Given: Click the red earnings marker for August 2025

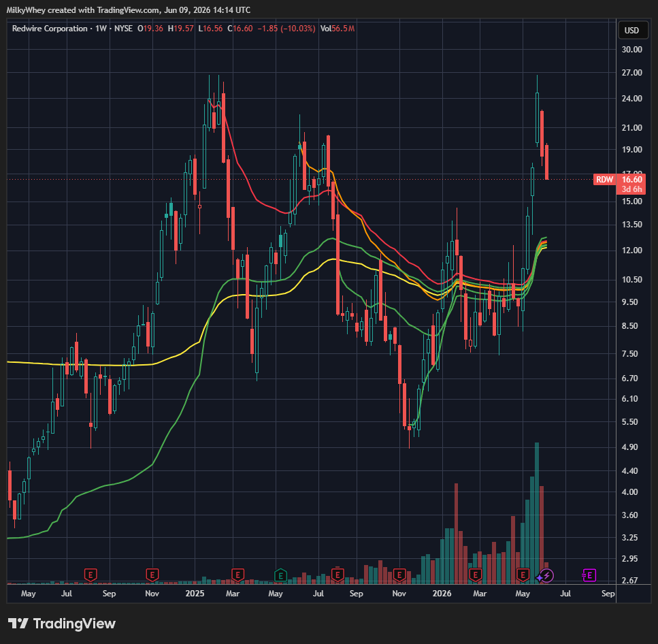Looking at the screenshot, I should 338,575.
